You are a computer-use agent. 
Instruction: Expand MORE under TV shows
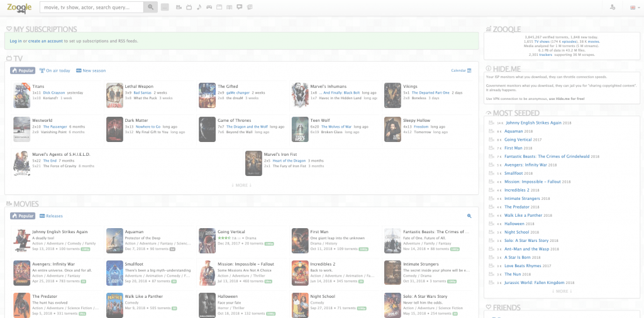(241, 185)
